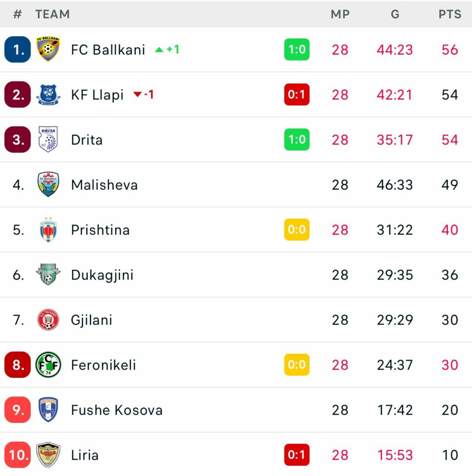Image resolution: width=472 pixels, height=476 pixels.
Task: Click the Fushe Kosova club badge
Action: 48,410
